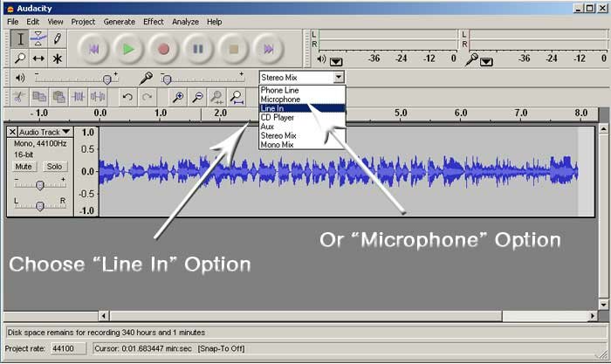Click the 5.0 mark on timeline ruler
The height and width of the screenshot is (364, 611).
point(401,113)
